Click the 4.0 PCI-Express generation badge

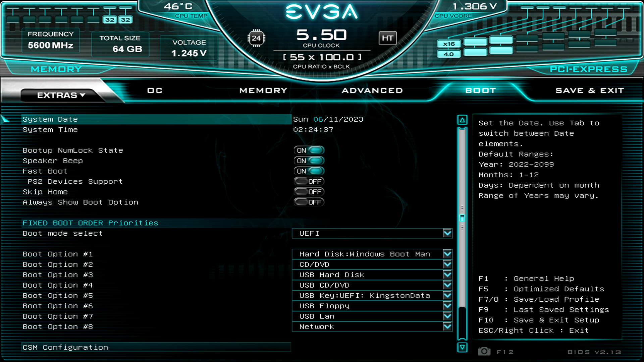(x=449, y=54)
